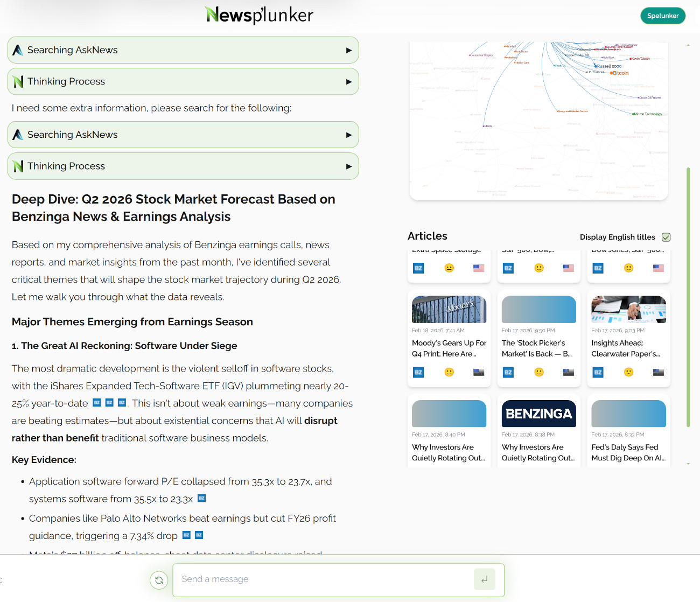Open the second Benzinga citation after 'year-to-date'
700x602 pixels.
[109, 402]
